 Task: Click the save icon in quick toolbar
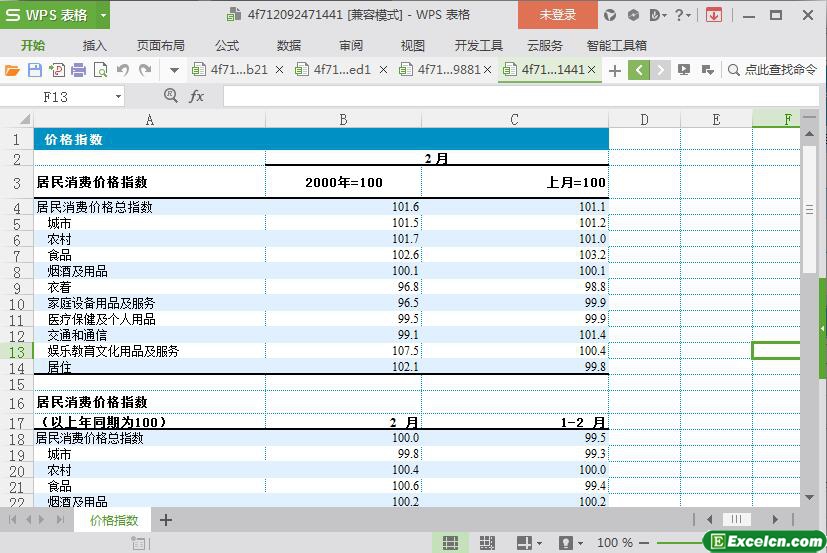point(34,70)
